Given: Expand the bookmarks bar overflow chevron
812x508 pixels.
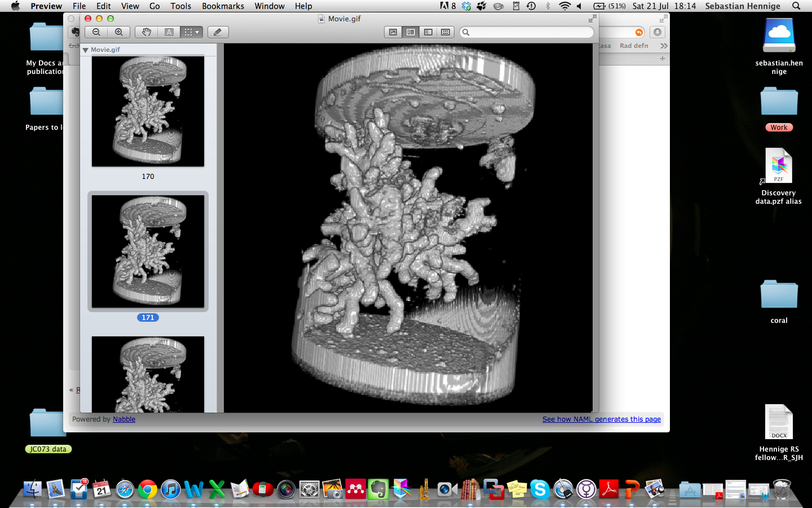Looking at the screenshot, I should click(x=664, y=46).
